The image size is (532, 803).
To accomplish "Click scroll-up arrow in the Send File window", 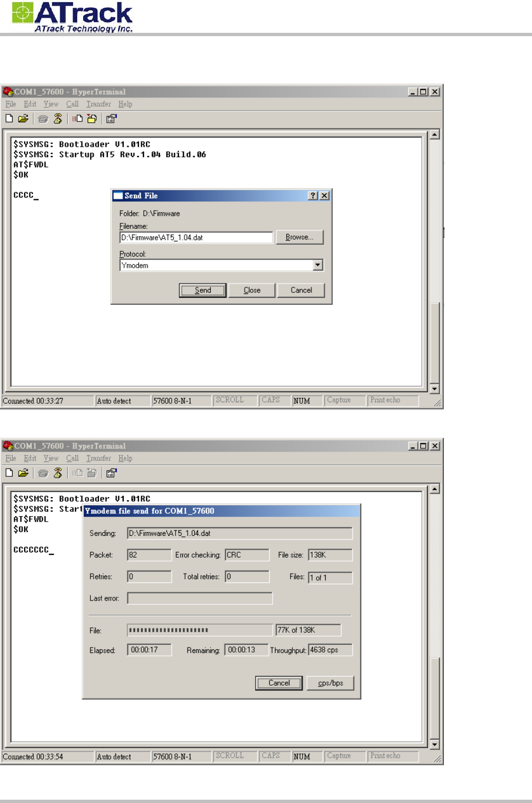I will click(435, 134).
